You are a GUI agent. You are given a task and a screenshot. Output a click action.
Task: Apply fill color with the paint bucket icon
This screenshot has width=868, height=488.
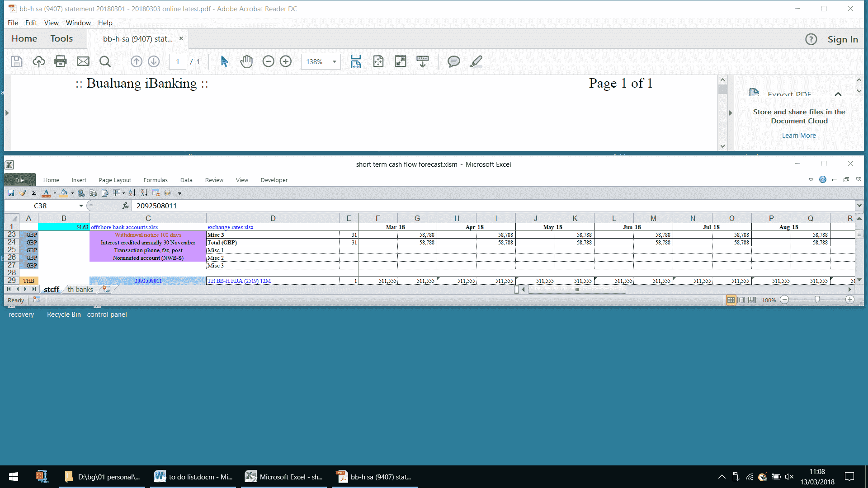[x=64, y=193]
